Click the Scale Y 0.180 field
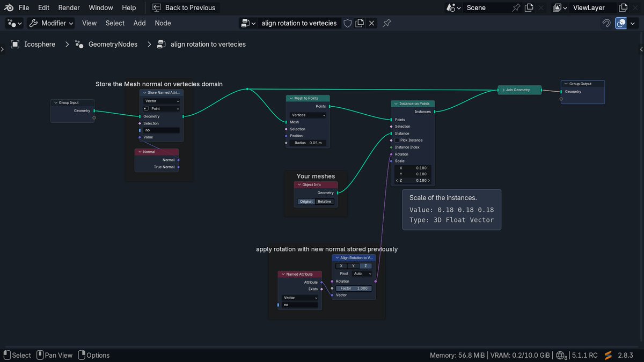Image resolution: width=644 pixels, height=362 pixels. point(413,174)
